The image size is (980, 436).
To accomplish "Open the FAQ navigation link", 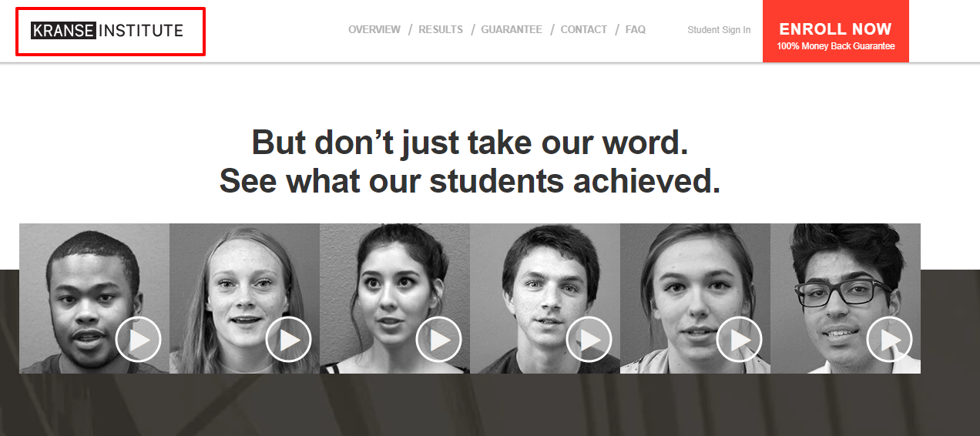I will pos(636,29).
